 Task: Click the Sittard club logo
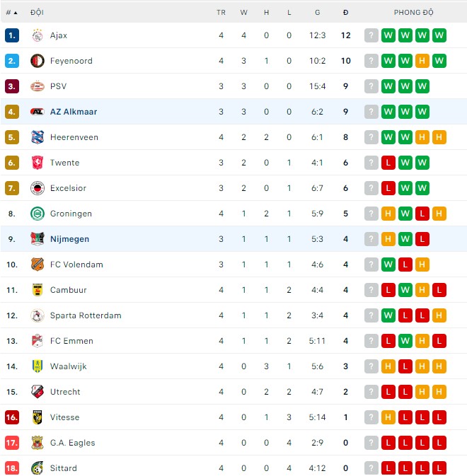tap(38, 468)
